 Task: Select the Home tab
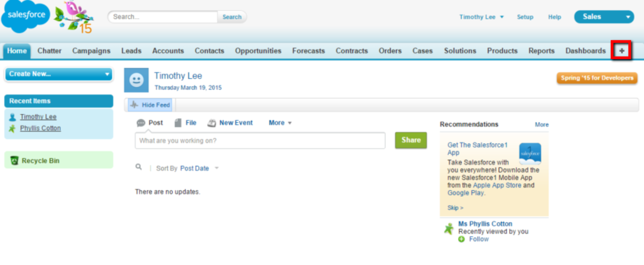[17, 51]
